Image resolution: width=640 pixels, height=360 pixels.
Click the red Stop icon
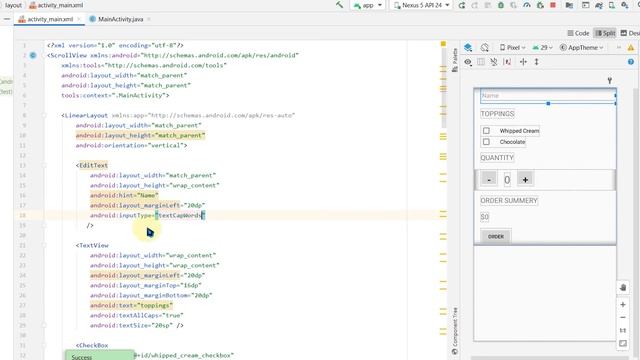pyautogui.click(x=553, y=5)
